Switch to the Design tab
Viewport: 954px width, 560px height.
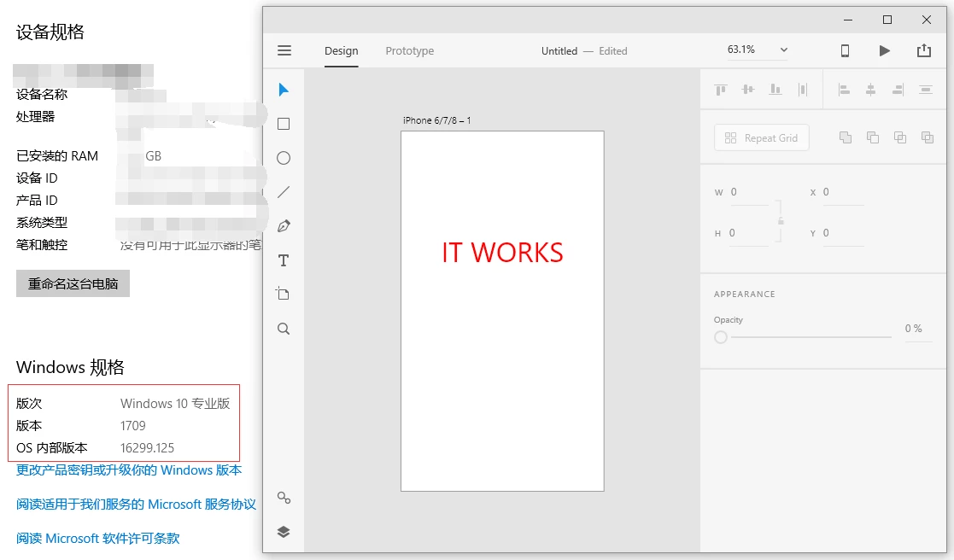[342, 51]
